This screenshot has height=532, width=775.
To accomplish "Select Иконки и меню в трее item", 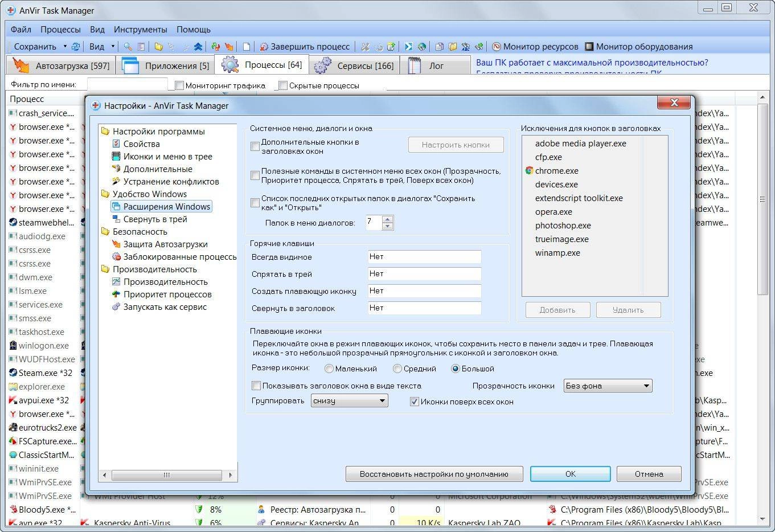I will point(167,157).
